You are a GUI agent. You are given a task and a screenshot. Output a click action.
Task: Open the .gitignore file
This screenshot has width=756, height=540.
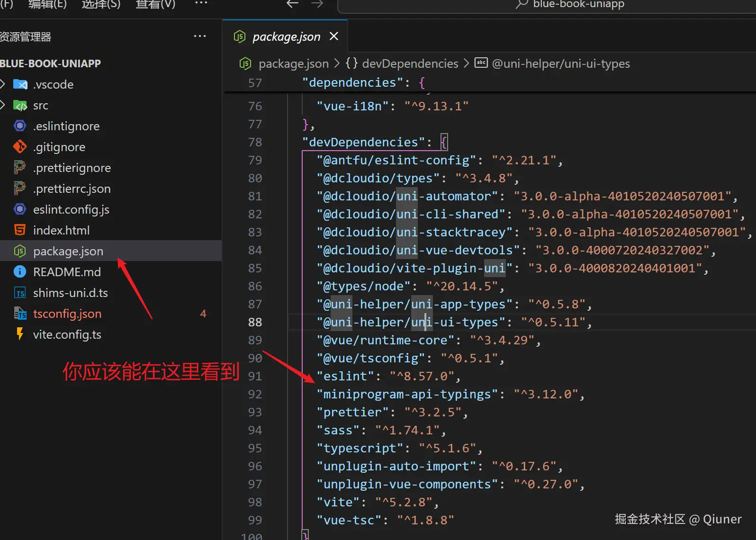[x=59, y=147]
